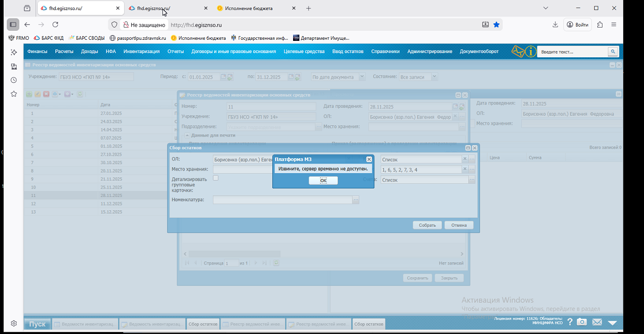Open the Целевые средства menu
644x334 pixels.
[304, 52]
